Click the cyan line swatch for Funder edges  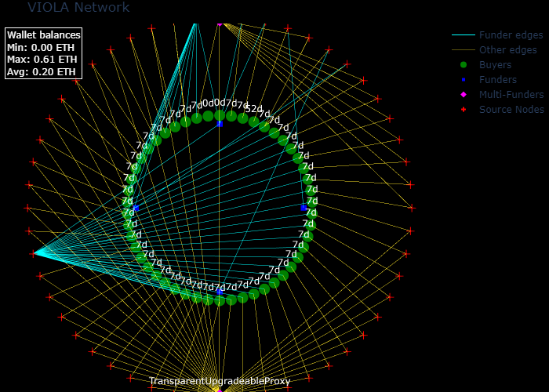(x=464, y=35)
